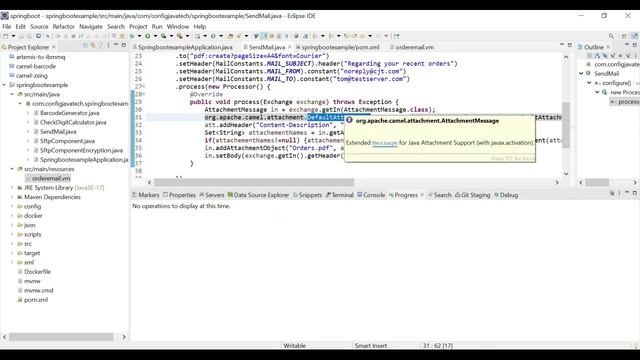Screen dimensions: 640x360
Task: Open the Refactor menu
Action: [x=63, y=27]
